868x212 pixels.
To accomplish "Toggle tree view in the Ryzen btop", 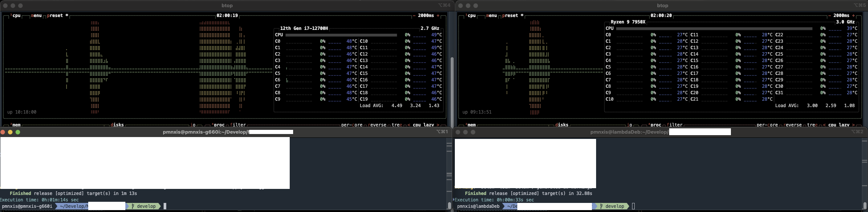I will pyautogui.click(x=812, y=125).
